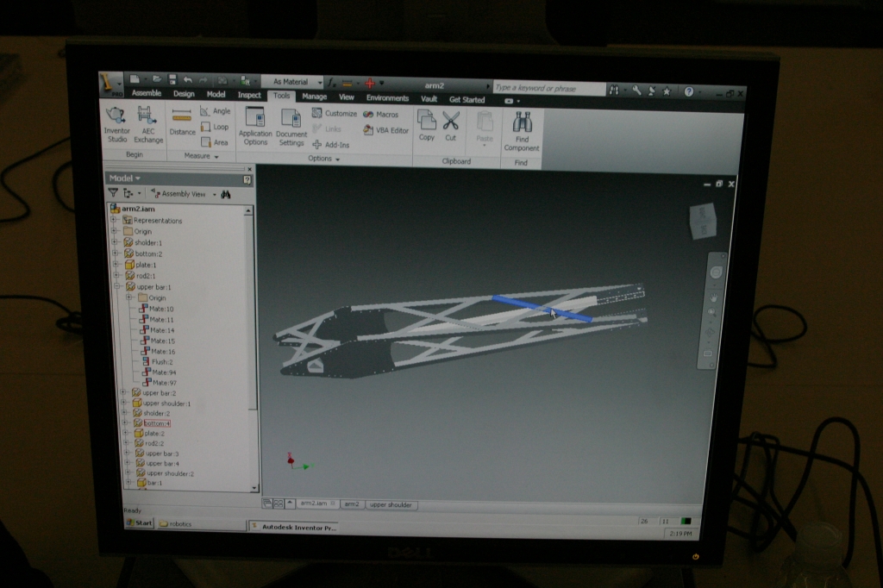The image size is (883, 588).
Task: Select the Loop measure tool
Action: tap(215, 128)
